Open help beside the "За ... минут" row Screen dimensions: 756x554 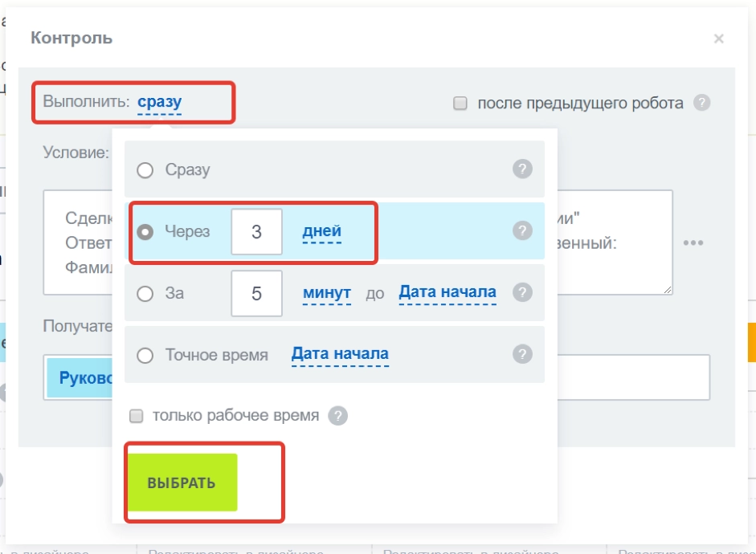(522, 293)
